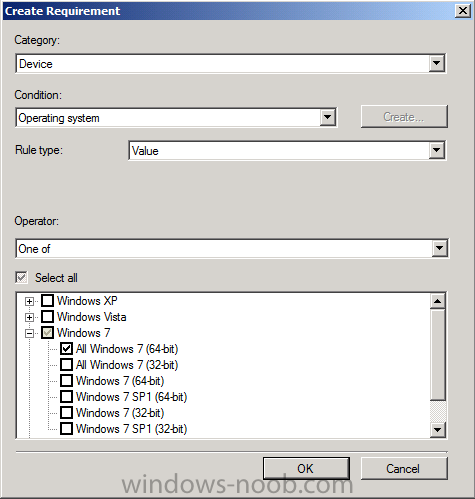Close the Create Requirement window
This screenshot has height=499, width=475.
[463, 11]
